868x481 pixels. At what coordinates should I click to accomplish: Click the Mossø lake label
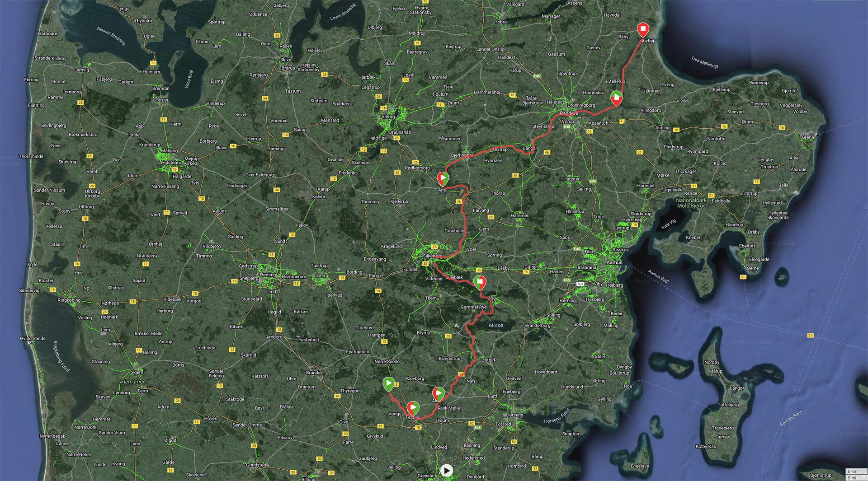pyautogui.click(x=496, y=325)
